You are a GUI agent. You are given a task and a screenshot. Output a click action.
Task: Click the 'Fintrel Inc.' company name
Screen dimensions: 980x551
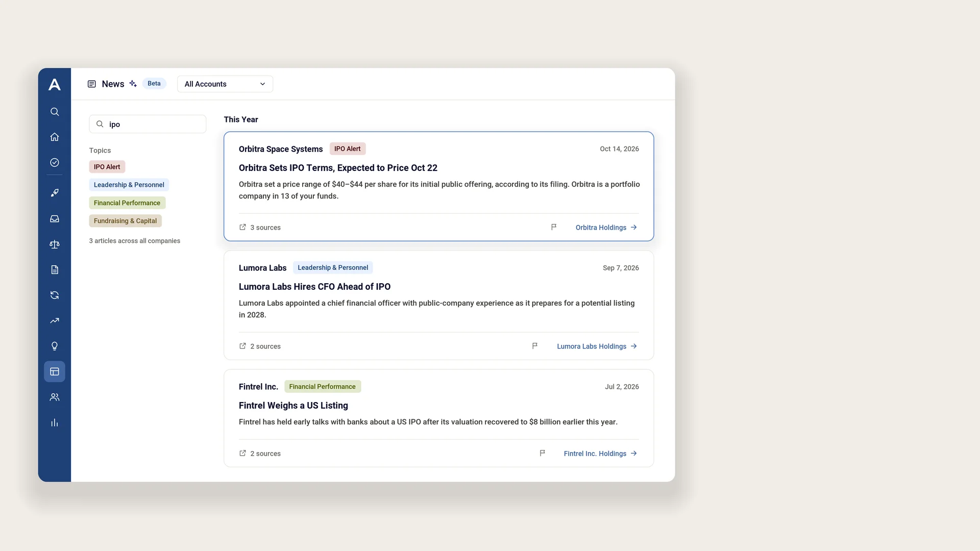[x=258, y=387]
